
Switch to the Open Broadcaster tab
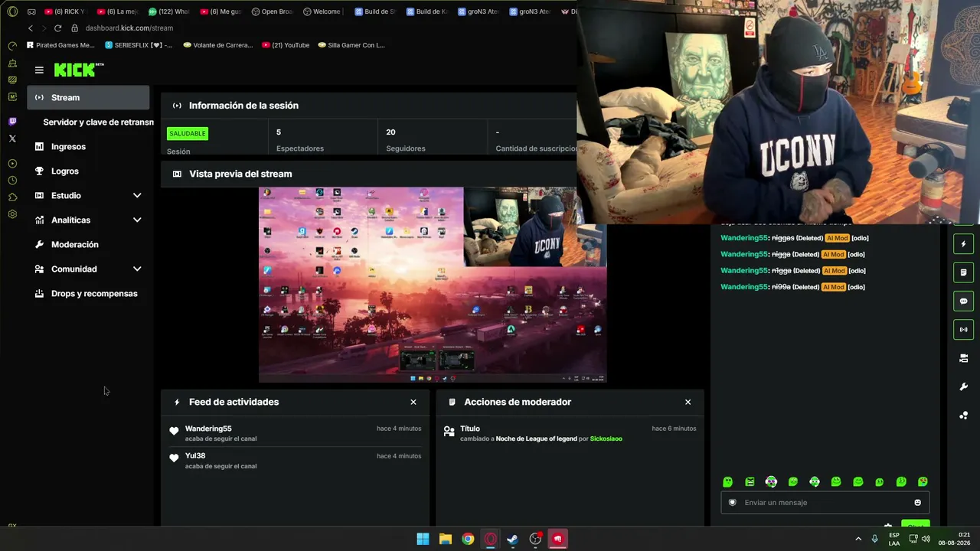point(272,11)
